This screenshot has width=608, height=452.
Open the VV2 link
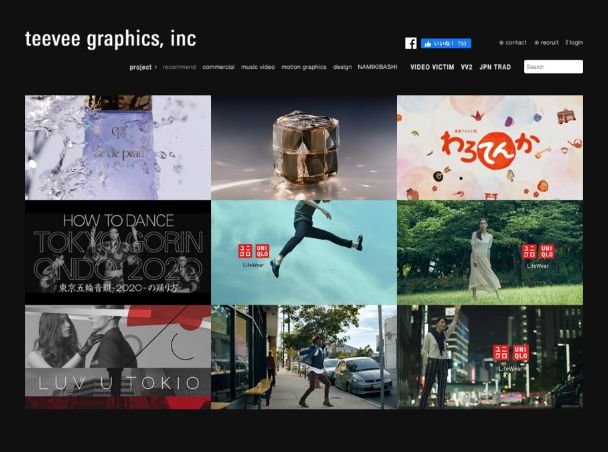466,67
